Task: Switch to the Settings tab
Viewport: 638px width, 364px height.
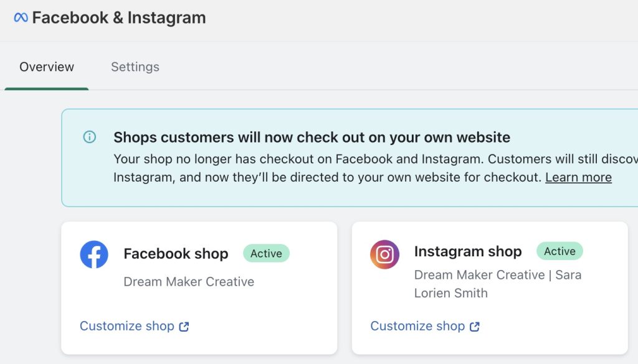Action: click(x=135, y=67)
